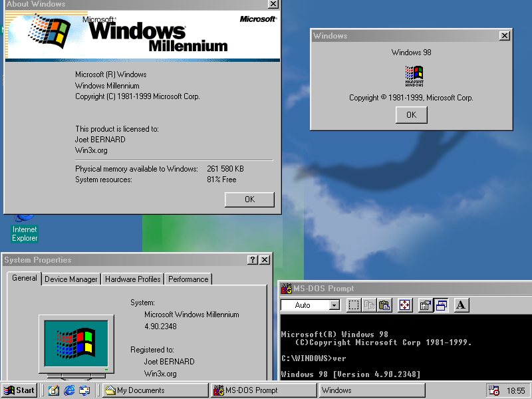Open the Start menu
This screenshot has width=532, height=399.
[x=19, y=390]
